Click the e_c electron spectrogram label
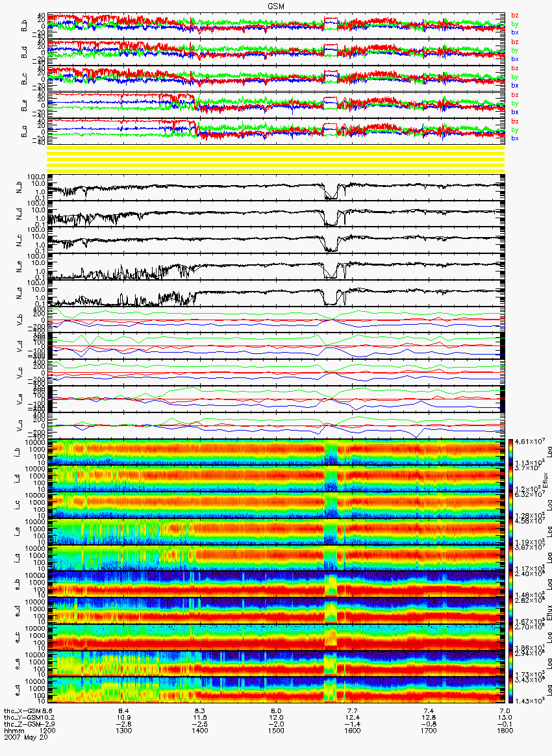The image size is (552, 756). click(18, 638)
